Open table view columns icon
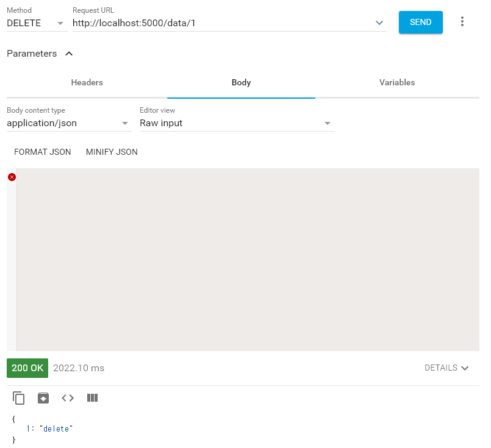 92,398
